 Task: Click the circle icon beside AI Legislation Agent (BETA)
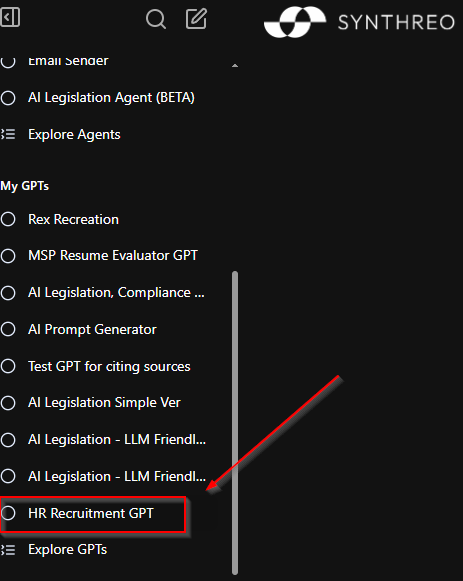pos(8,98)
